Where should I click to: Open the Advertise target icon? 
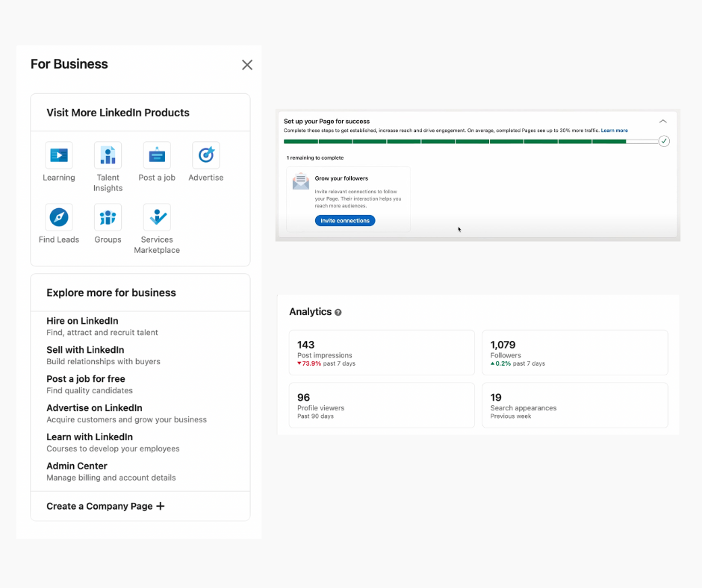tap(206, 155)
